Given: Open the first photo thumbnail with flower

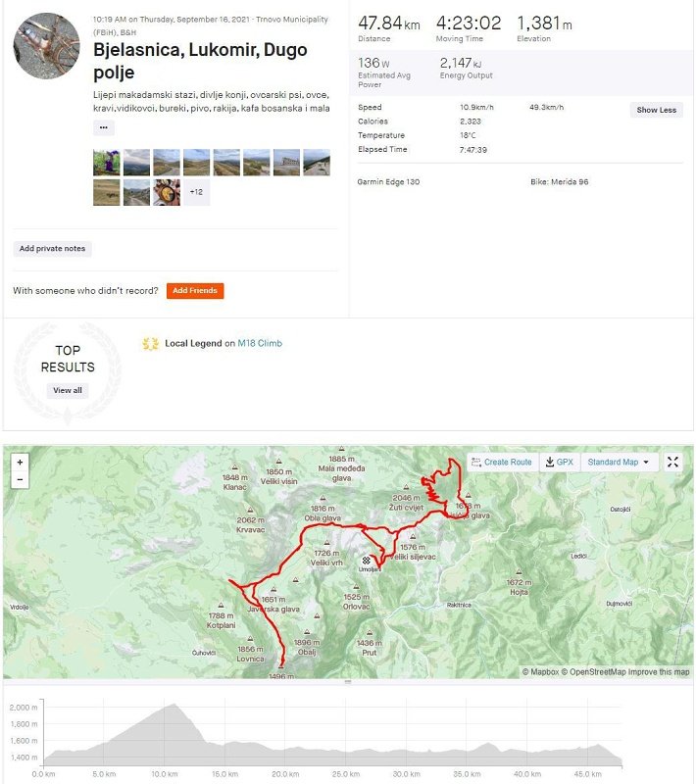Looking at the screenshot, I should point(107,162).
